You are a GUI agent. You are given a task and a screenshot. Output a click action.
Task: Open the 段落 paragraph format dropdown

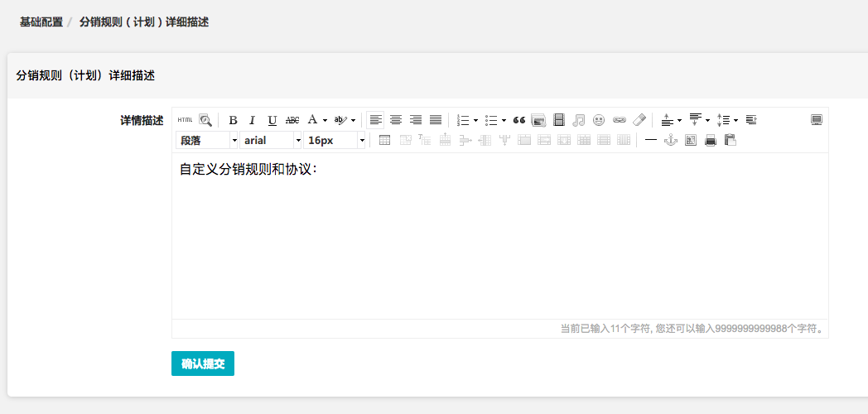click(x=207, y=140)
